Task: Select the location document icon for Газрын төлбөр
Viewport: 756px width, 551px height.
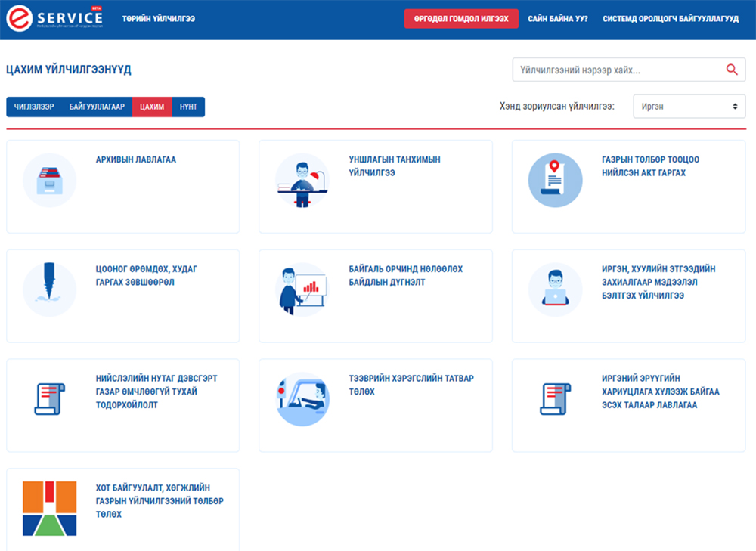Action: (555, 180)
